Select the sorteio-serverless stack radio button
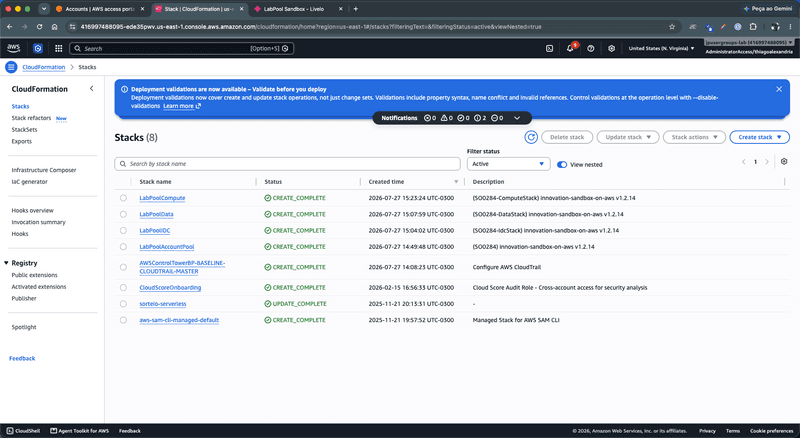Image resolution: width=800 pixels, height=438 pixels. click(123, 304)
